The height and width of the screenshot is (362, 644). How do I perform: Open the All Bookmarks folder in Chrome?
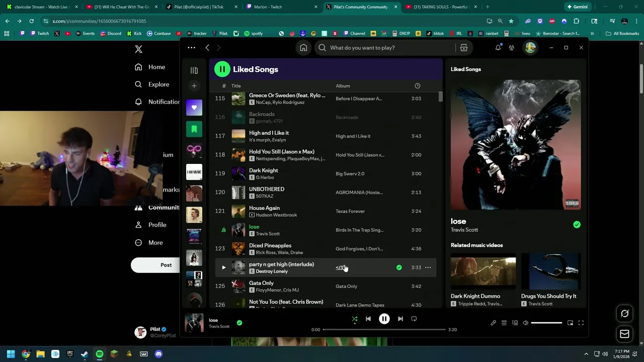point(622,34)
